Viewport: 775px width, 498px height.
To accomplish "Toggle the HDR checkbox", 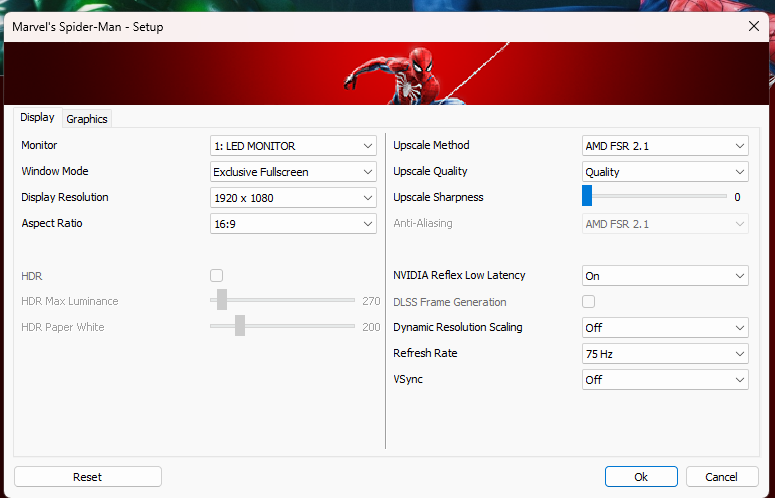I will (x=216, y=275).
